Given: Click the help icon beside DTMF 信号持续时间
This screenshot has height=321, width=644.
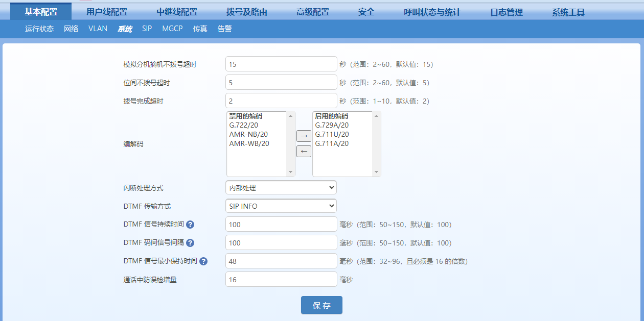Looking at the screenshot, I should pyautogui.click(x=190, y=224).
